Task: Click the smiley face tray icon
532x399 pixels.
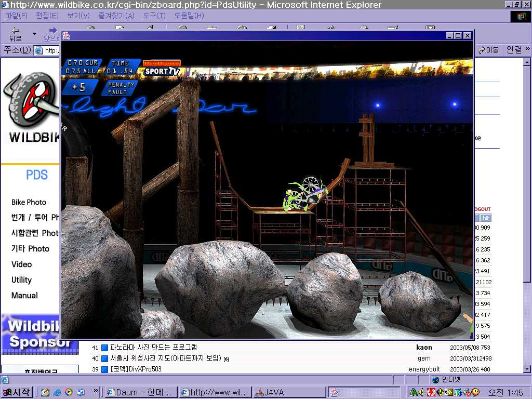Action: 475,392
